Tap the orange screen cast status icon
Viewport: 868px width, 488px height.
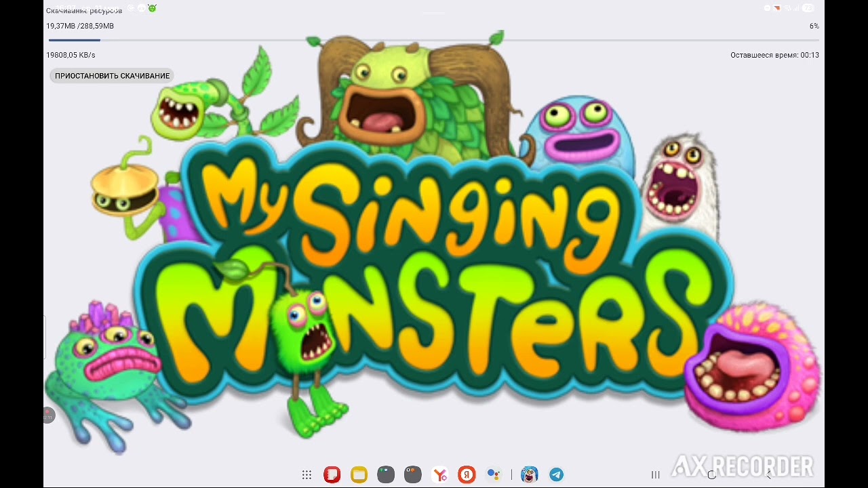point(777,8)
